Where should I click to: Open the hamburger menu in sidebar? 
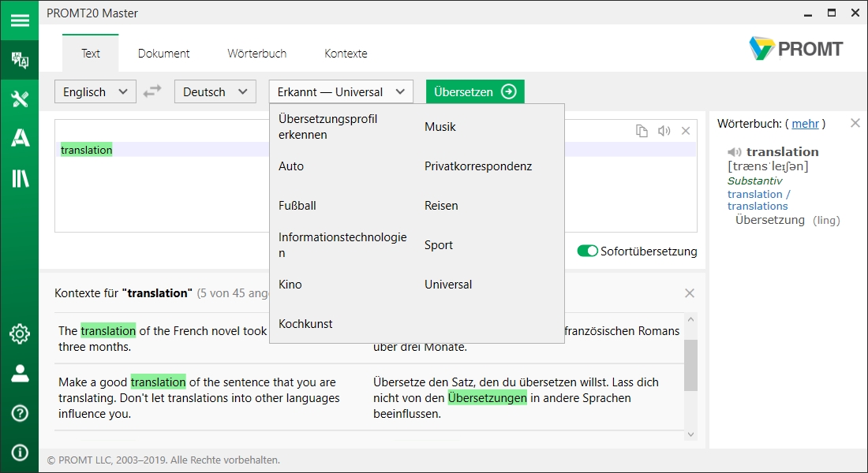pos(19,20)
